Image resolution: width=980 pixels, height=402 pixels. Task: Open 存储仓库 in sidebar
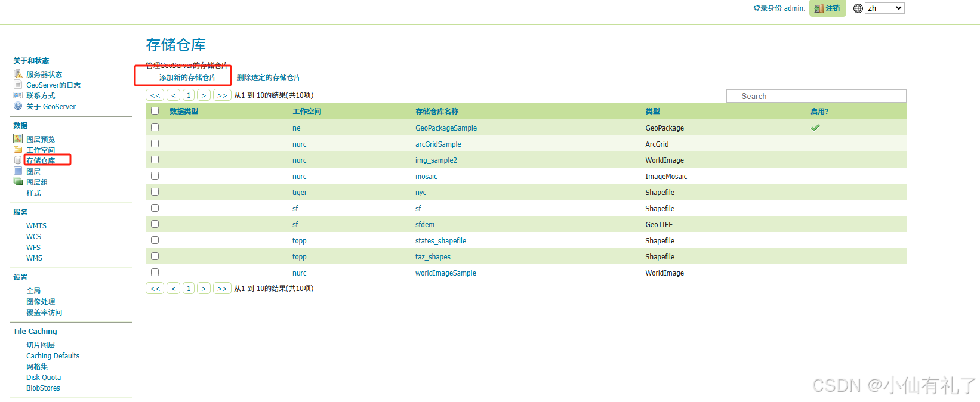[41, 161]
